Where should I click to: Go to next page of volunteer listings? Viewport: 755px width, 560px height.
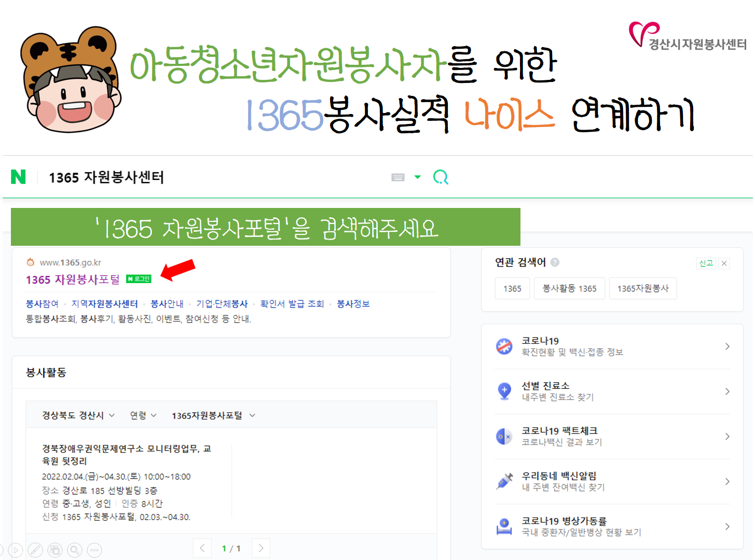(x=261, y=548)
